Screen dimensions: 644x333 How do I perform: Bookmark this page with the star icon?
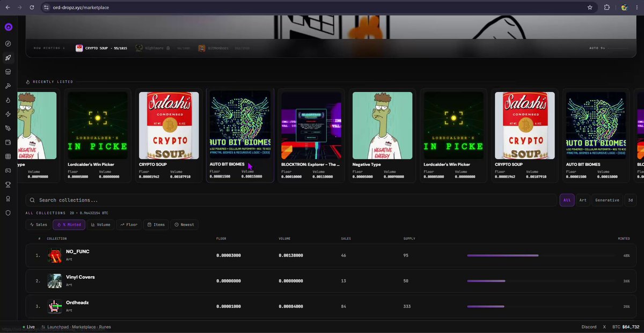pyautogui.click(x=590, y=8)
